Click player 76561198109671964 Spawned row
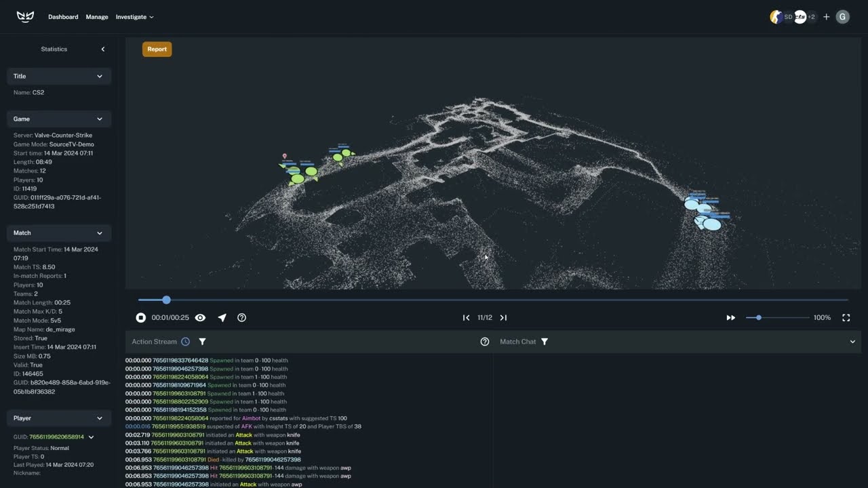Screen dimensions: 868x488 click(x=205, y=385)
